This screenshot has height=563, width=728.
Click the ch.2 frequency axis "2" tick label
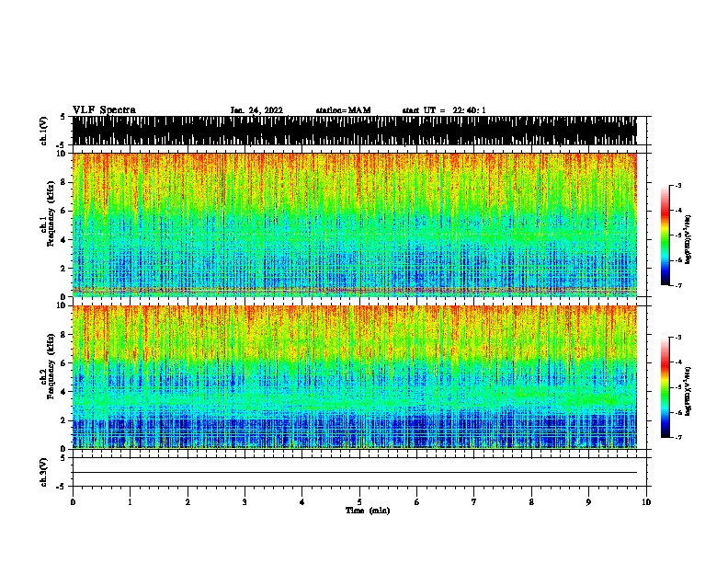pyautogui.click(x=64, y=420)
